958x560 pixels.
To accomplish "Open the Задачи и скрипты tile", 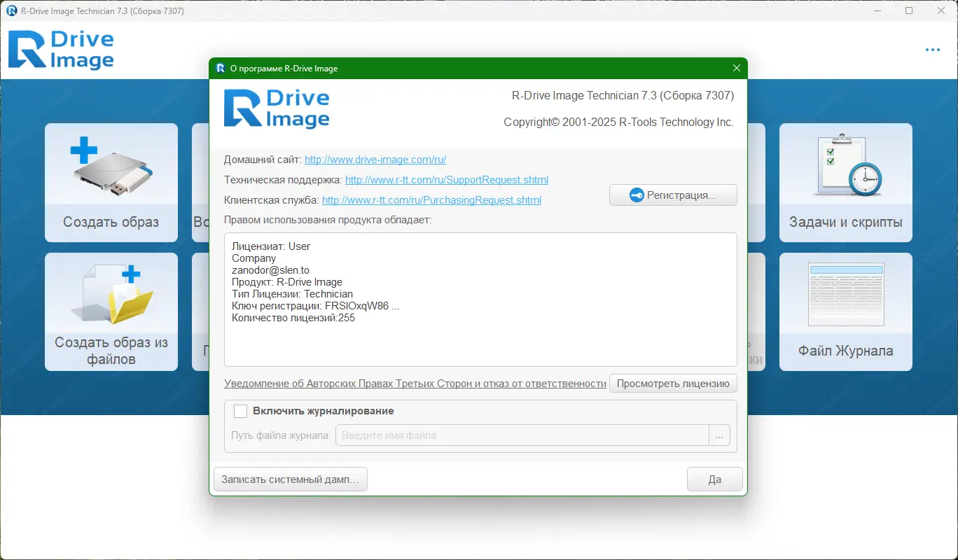I will [845, 183].
